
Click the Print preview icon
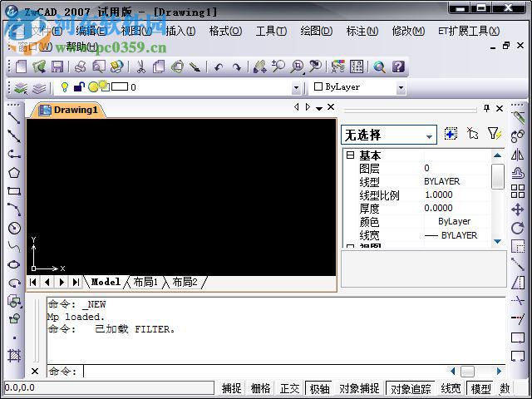pos(99,66)
